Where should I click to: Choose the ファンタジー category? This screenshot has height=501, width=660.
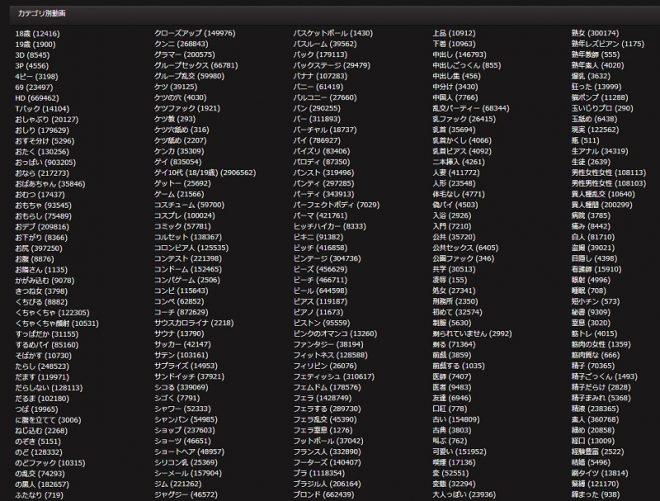pyautogui.click(x=314, y=344)
